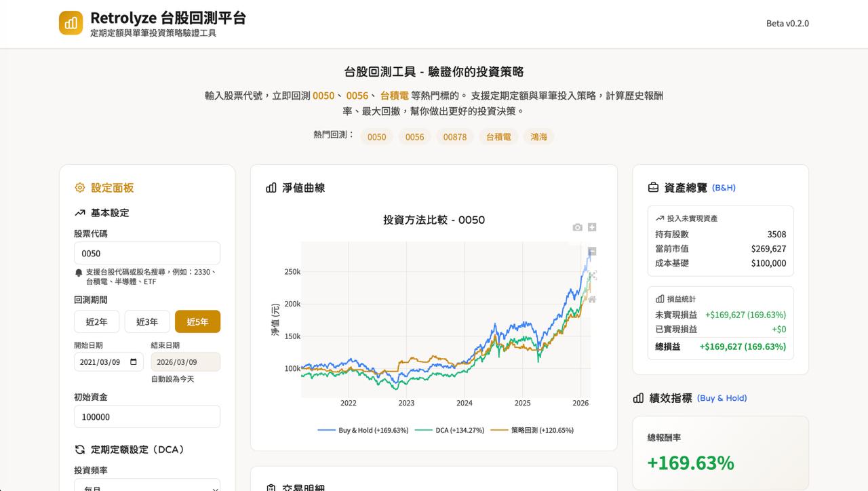This screenshot has width=868, height=491.
Task: Zoom in on chart with plus icon
Action: pyautogui.click(x=592, y=227)
